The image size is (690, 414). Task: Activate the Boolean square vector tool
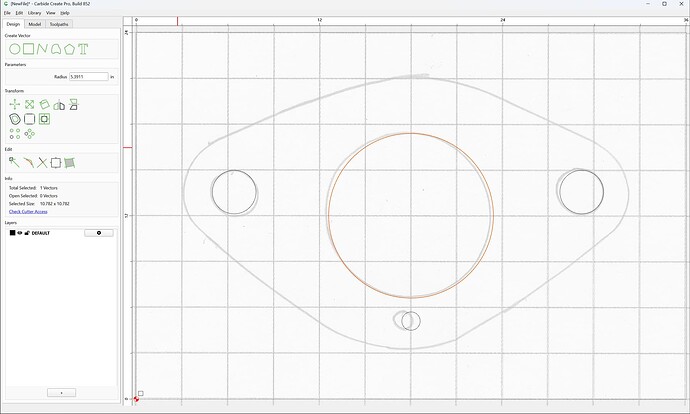[55, 163]
